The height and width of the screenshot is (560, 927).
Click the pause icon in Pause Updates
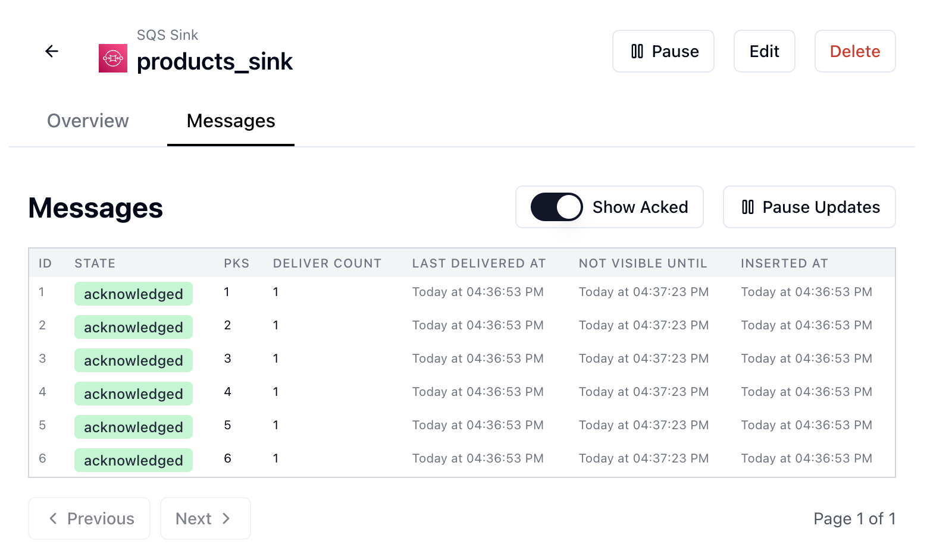(x=748, y=207)
